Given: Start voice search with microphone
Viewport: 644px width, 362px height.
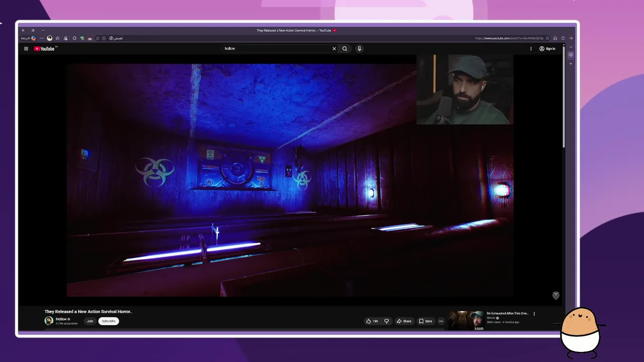Looking at the screenshot, I should (359, 49).
